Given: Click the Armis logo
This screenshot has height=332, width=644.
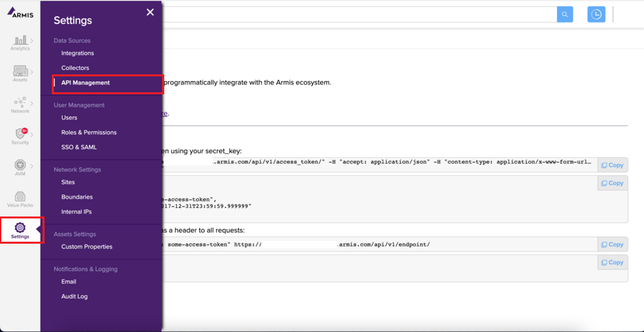Looking at the screenshot, I should pos(20,13).
